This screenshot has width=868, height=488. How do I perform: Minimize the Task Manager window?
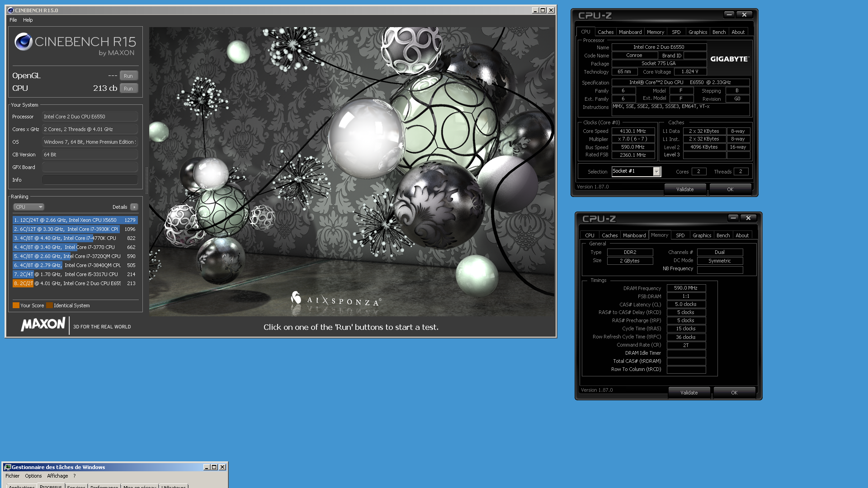tap(207, 467)
